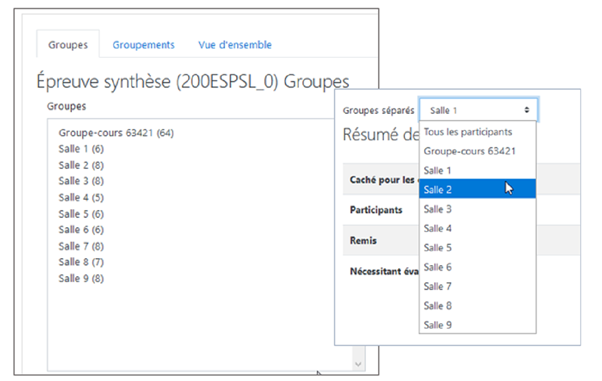Open the Groupes séparés dropdown
Viewport: 602px width, 381px height.
[479, 110]
